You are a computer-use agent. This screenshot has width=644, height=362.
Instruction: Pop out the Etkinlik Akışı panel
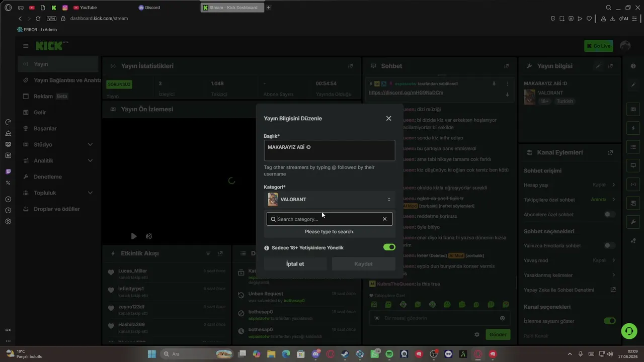pyautogui.click(x=220, y=253)
